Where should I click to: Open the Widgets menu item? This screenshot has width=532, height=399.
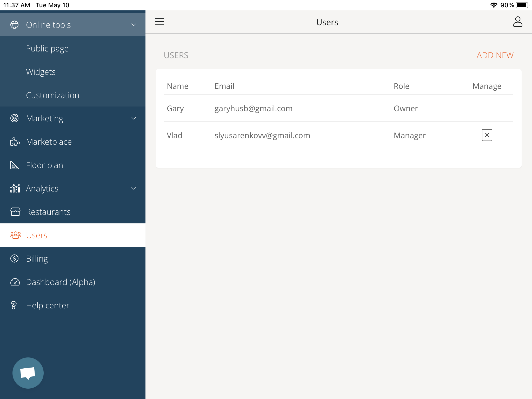coord(41,72)
